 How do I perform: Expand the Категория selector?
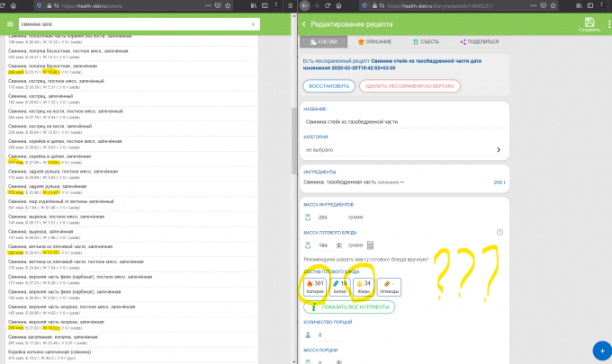coord(498,150)
